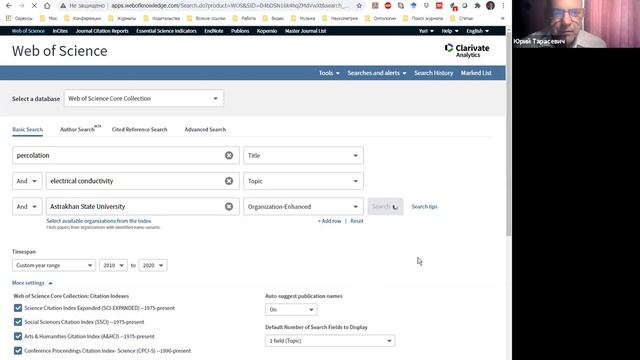Open Journal Citation Reports in top bar
This screenshot has width=640, height=360.
(x=102, y=31)
